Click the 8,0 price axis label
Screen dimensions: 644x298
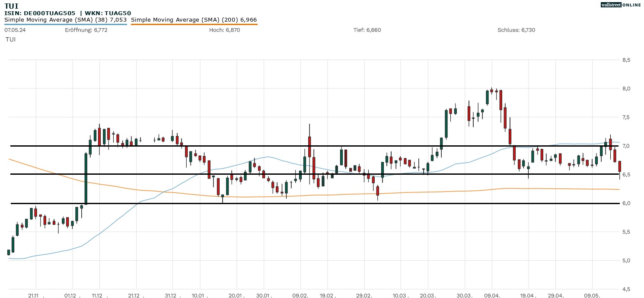[626, 89]
